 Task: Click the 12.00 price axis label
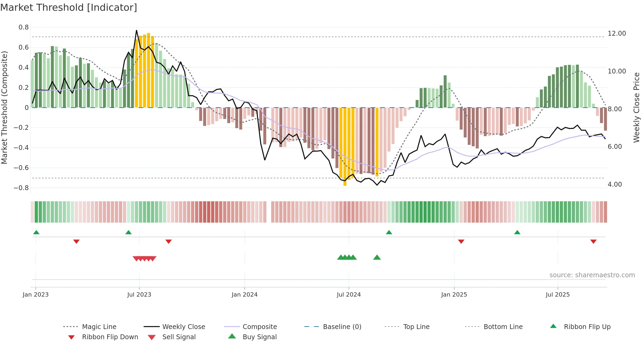pyautogui.click(x=617, y=34)
